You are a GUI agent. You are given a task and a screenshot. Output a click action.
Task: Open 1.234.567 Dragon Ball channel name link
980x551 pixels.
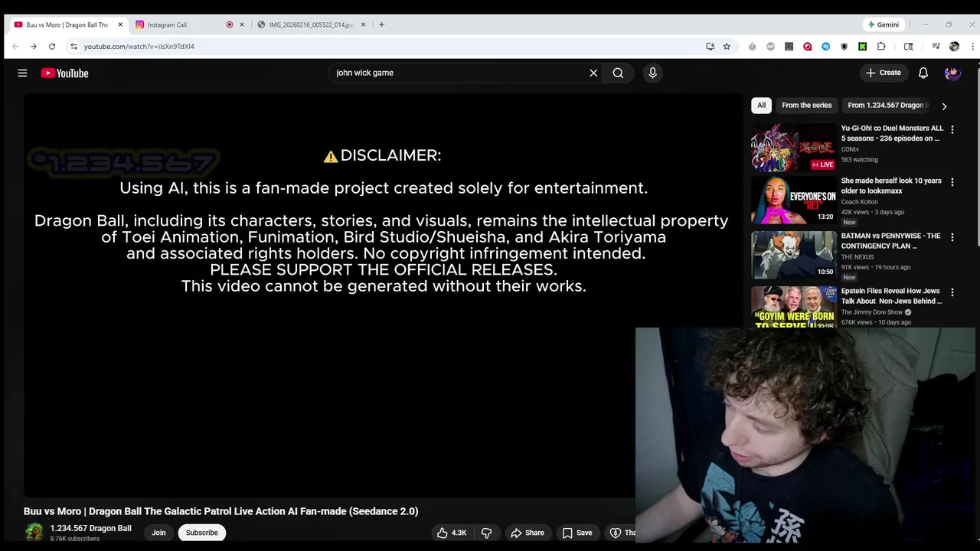coord(90,528)
